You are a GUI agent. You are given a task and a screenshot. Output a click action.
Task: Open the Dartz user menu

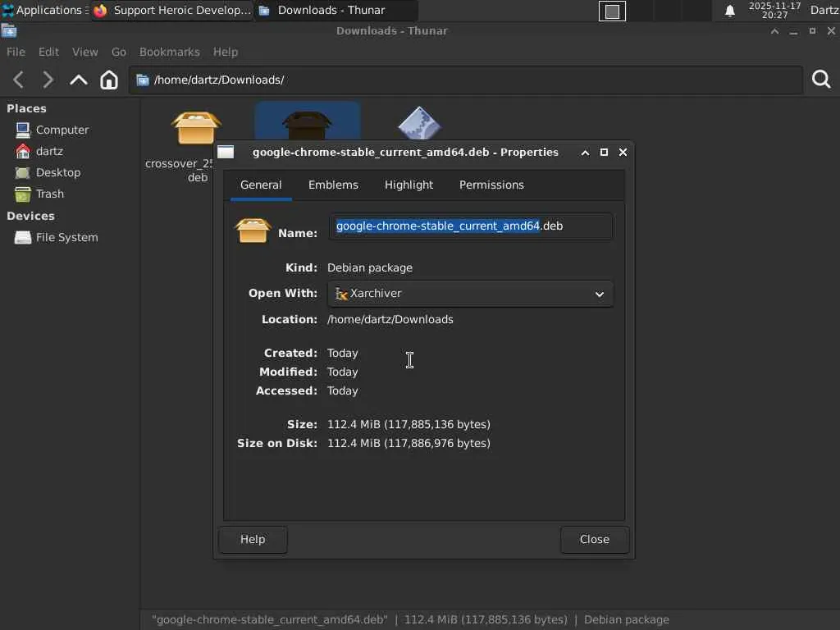click(x=824, y=10)
